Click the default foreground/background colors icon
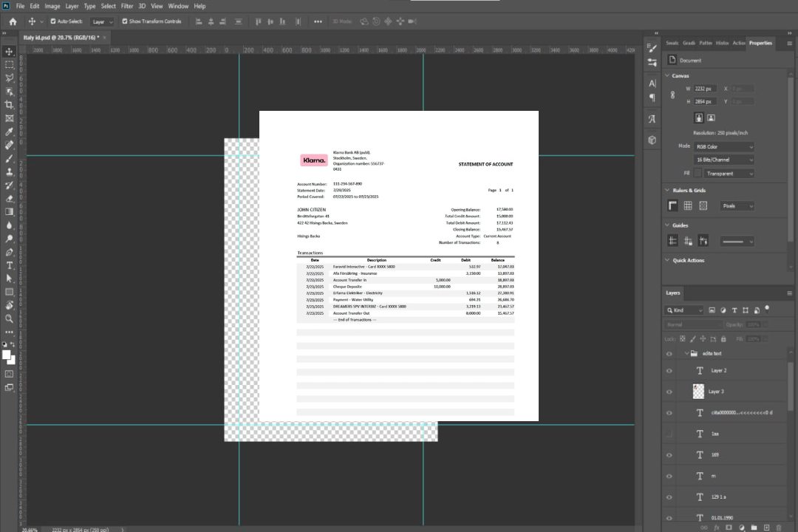The image size is (798, 532). 4,344
